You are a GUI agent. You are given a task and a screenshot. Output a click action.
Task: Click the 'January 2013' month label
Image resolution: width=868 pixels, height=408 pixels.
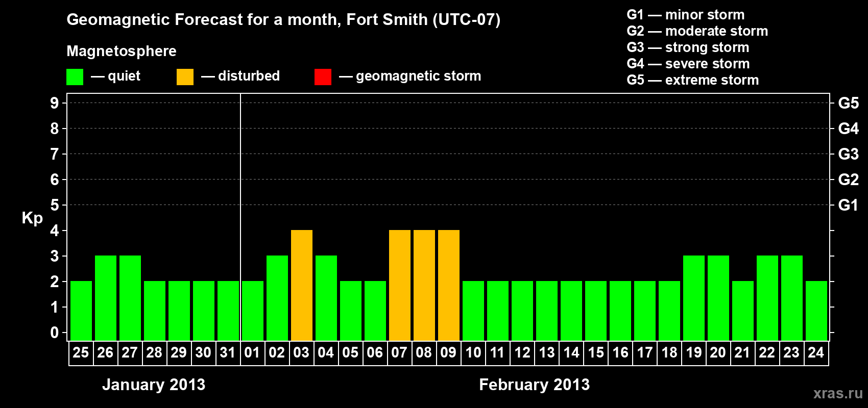point(154,385)
